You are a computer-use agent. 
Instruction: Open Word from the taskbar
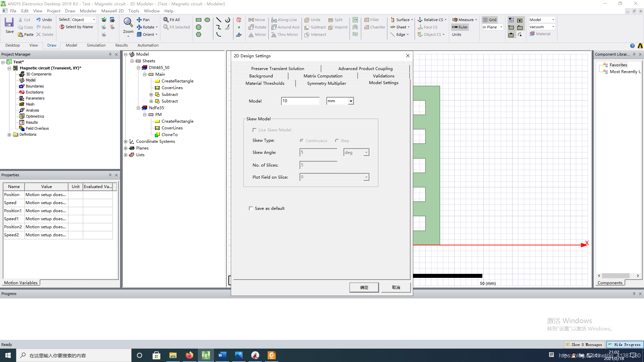(x=222, y=355)
